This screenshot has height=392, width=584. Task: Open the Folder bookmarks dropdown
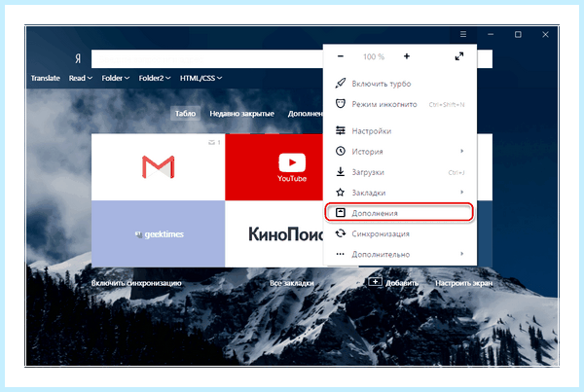(116, 78)
